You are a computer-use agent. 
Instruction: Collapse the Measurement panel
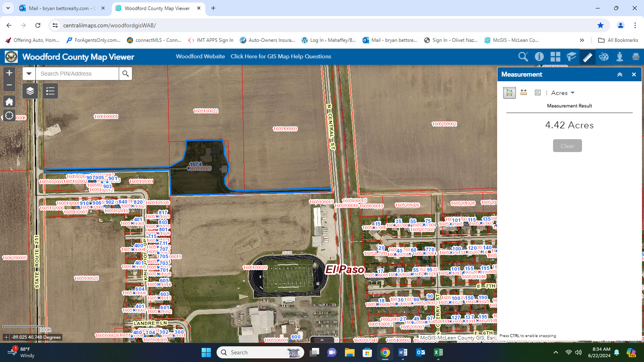coord(620,74)
